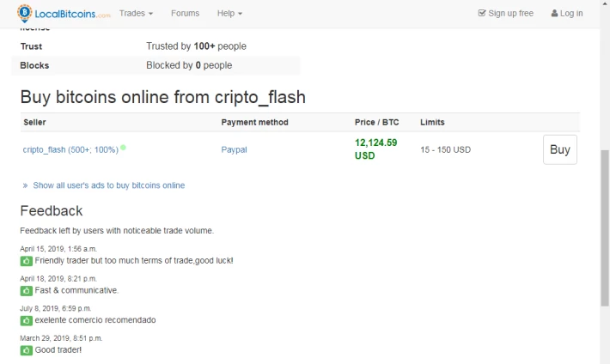Open cripto_flash (500+; 100%) seller link
This screenshot has height=364, width=610.
pos(70,149)
